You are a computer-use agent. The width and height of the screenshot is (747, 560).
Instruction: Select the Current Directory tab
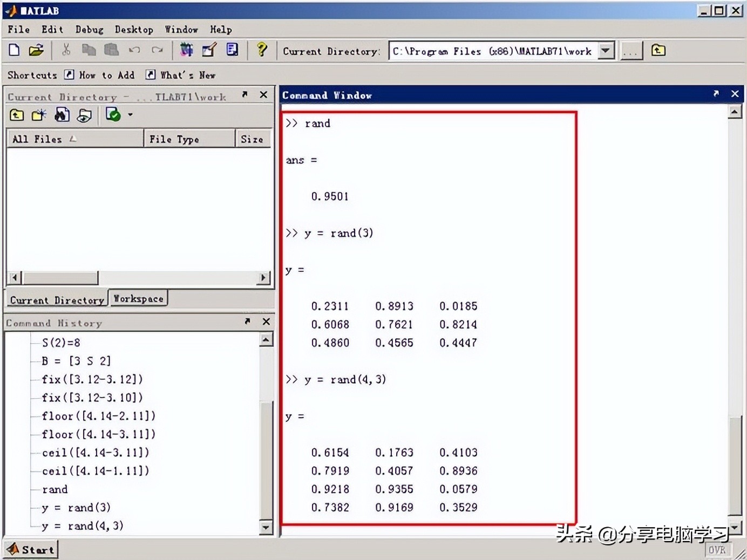57,300
